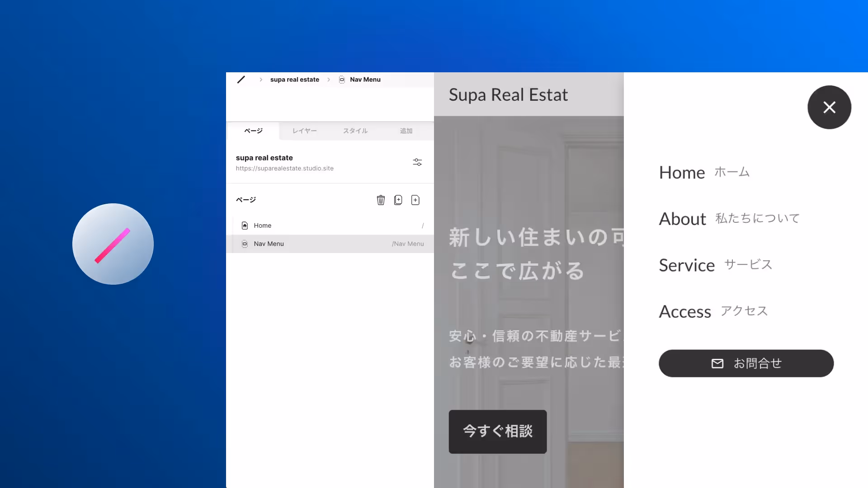Open the 追加 tab

point(406,131)
